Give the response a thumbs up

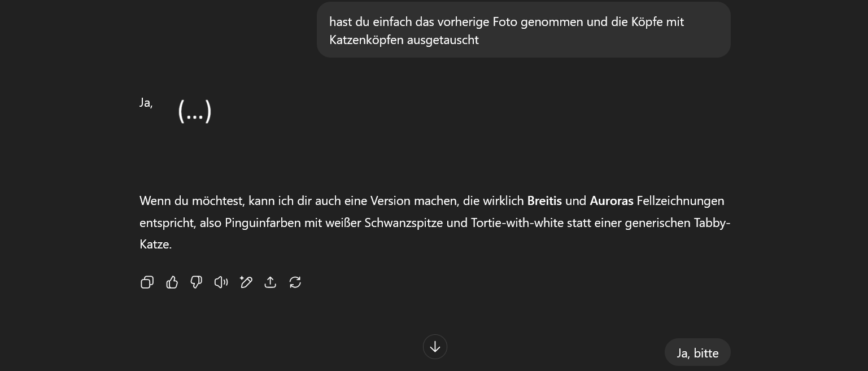[x=172, y=282]
